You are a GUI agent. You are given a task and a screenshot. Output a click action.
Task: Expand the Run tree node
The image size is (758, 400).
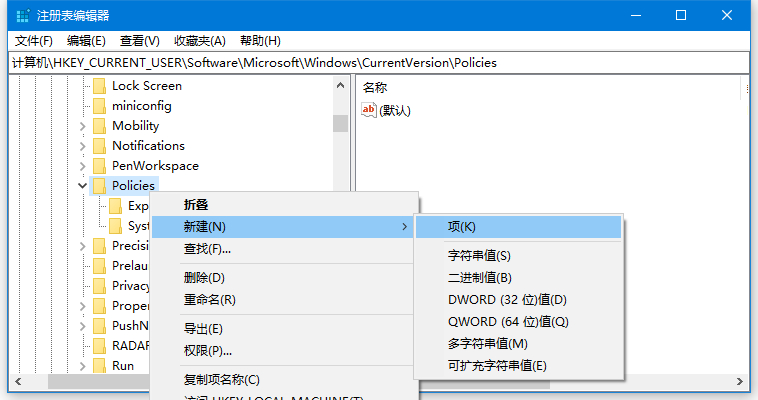[x=83, y=366]
